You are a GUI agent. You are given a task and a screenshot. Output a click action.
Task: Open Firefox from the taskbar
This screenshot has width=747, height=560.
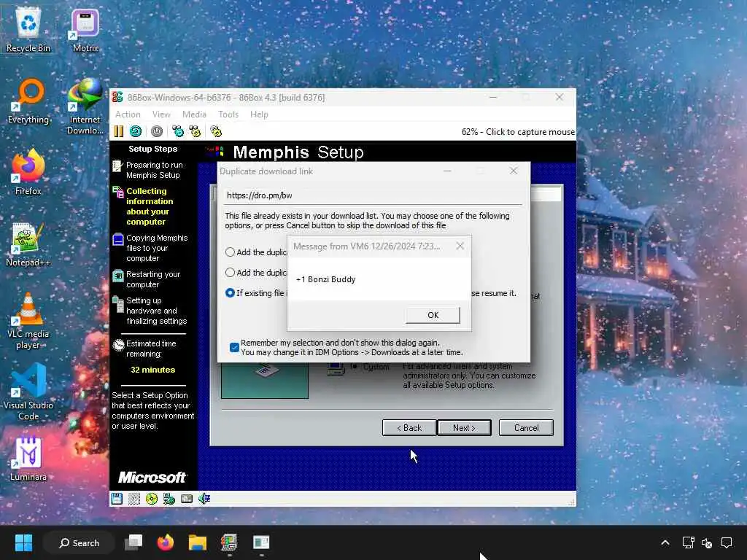click(x=166, y=542)
